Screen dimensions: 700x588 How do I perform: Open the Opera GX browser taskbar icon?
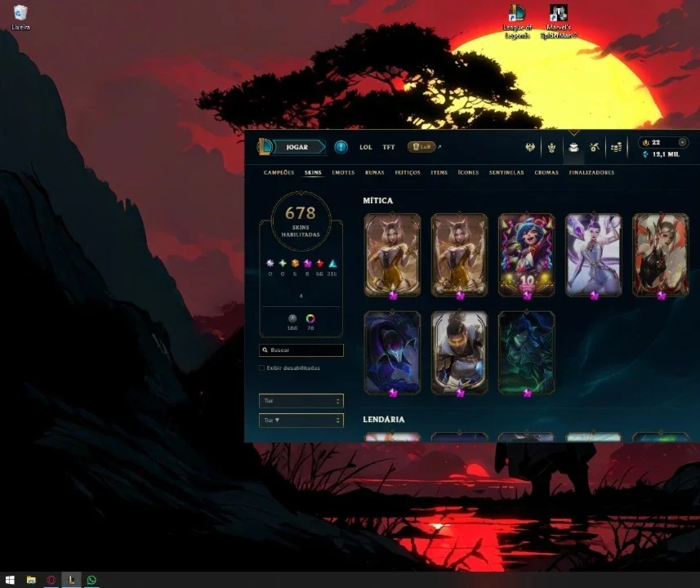51,580
